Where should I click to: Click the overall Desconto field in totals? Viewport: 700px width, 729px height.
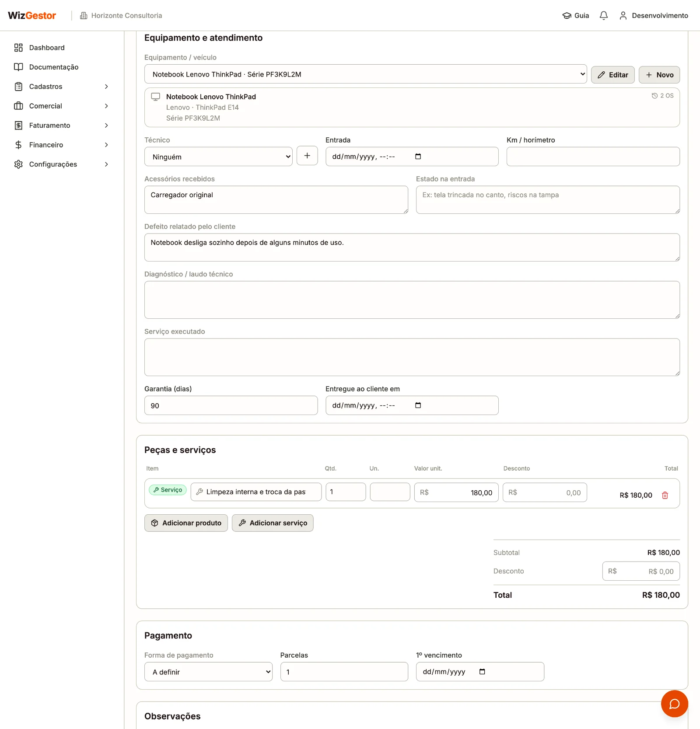pos(641,571)
